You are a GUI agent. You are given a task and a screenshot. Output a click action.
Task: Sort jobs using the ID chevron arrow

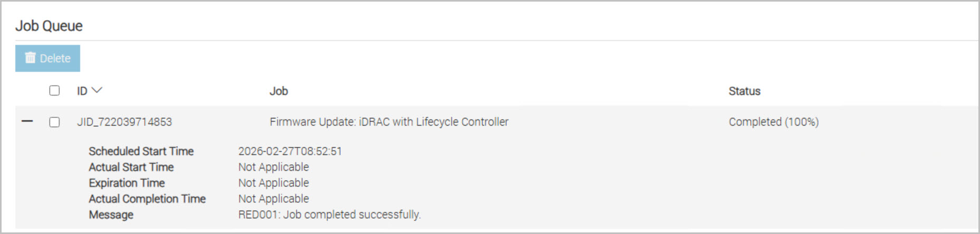point(97,90)
